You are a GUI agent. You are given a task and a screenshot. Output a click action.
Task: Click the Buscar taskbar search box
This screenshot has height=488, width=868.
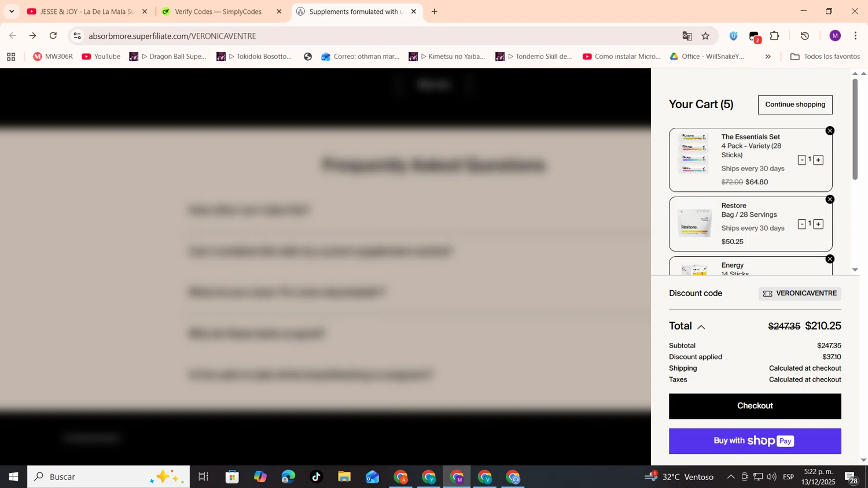pos(108,477)
